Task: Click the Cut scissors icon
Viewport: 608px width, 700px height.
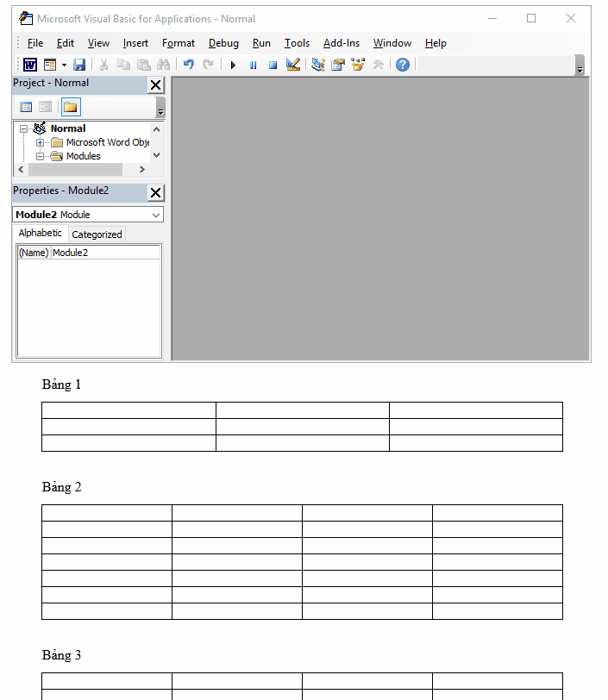Action: tap(103, 65)
